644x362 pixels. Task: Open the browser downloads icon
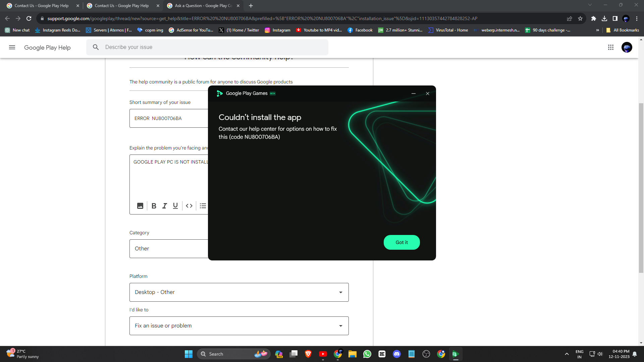coord(604,18)
